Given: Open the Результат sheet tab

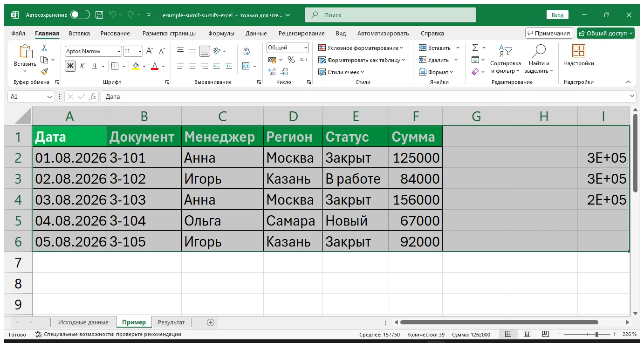Looking at the screenshot, I should coord(171,322).
